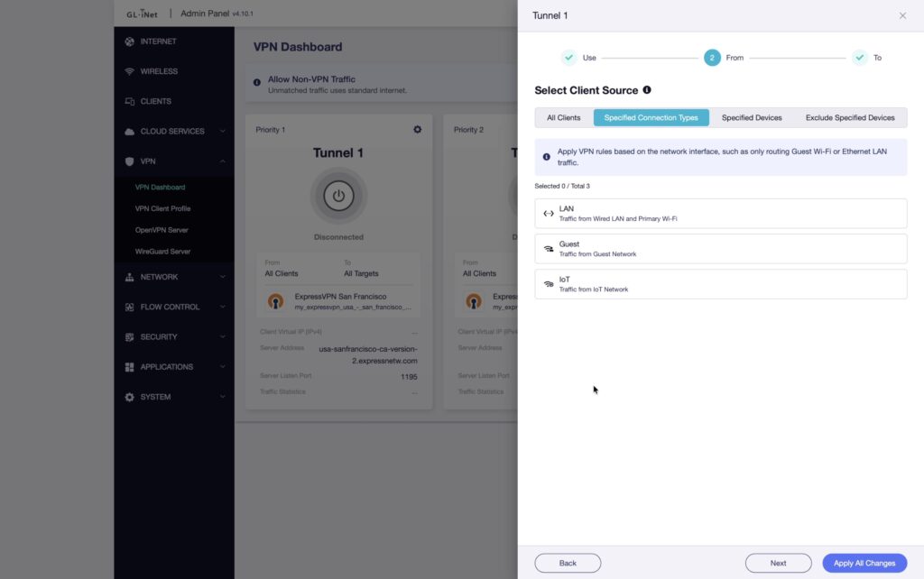Click the Network icon in sidebar
The width and height of the screenshot is (924, 579).
130,277
